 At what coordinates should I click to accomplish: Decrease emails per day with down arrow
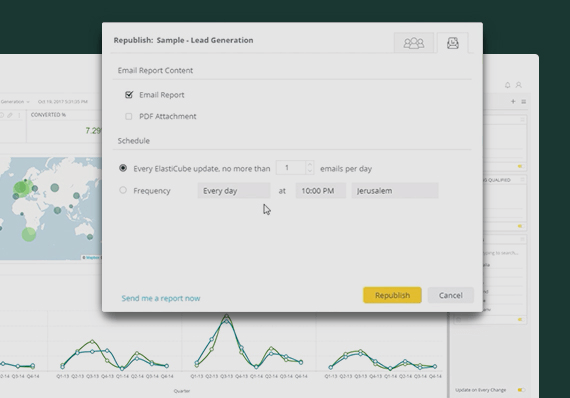click(x=310, y=171)
